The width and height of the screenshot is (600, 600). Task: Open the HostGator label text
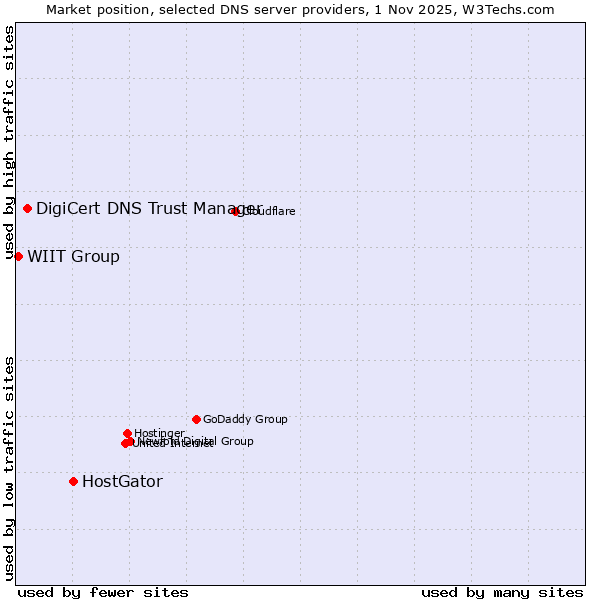[122, 482]
